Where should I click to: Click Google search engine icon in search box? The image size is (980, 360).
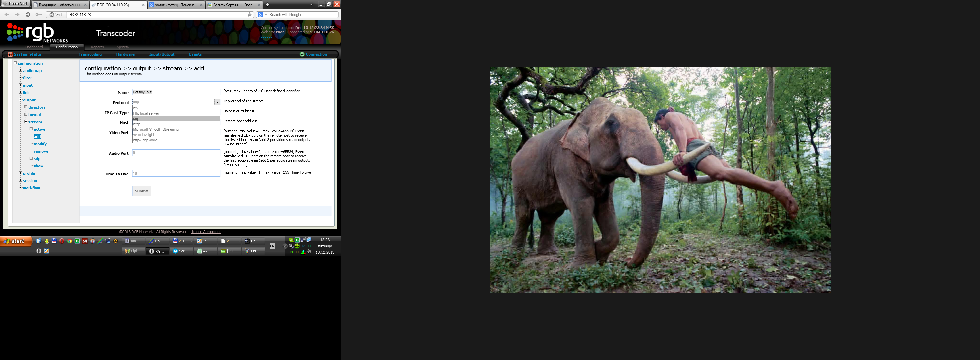click(x=260, y=14)
